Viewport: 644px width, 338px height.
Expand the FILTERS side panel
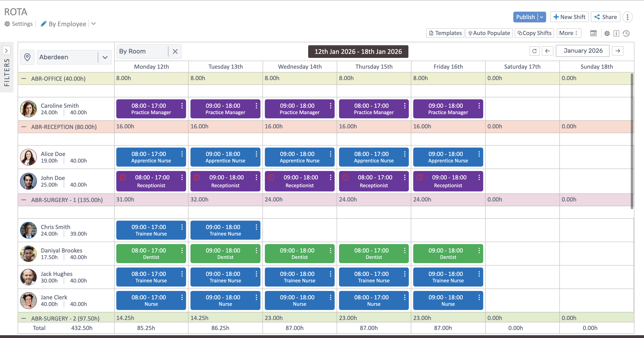[x=6, y=50]
